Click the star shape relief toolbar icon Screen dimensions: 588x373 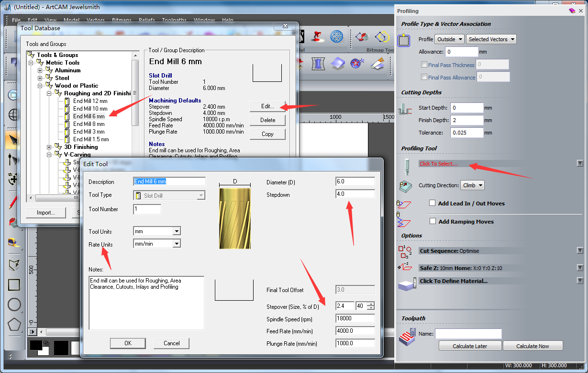click(357, 63)
